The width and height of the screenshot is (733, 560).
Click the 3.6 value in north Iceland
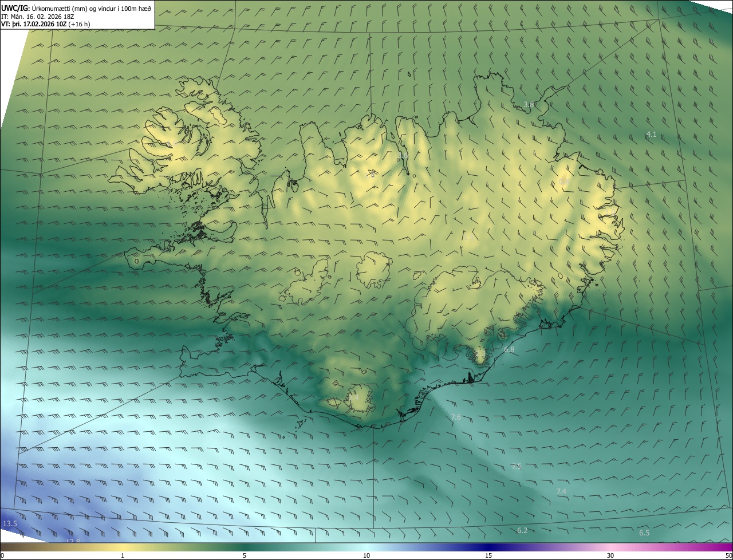pos(403,155)
